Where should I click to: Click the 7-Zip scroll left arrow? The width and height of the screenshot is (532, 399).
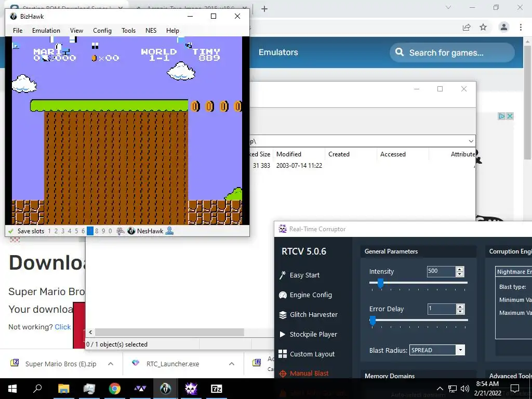tap(90, 332)
